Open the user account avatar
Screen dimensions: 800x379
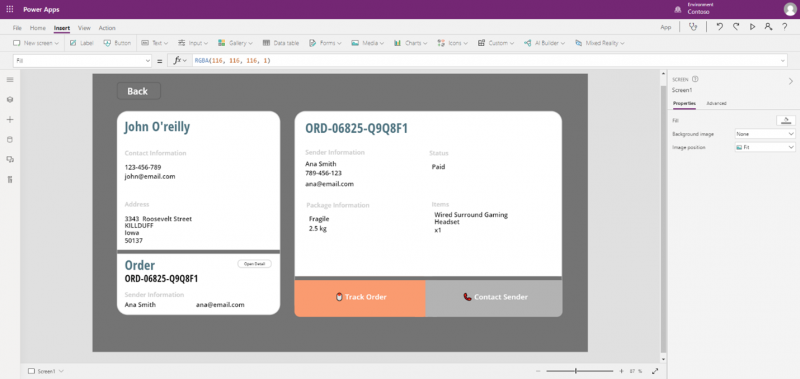click(790, 9)
